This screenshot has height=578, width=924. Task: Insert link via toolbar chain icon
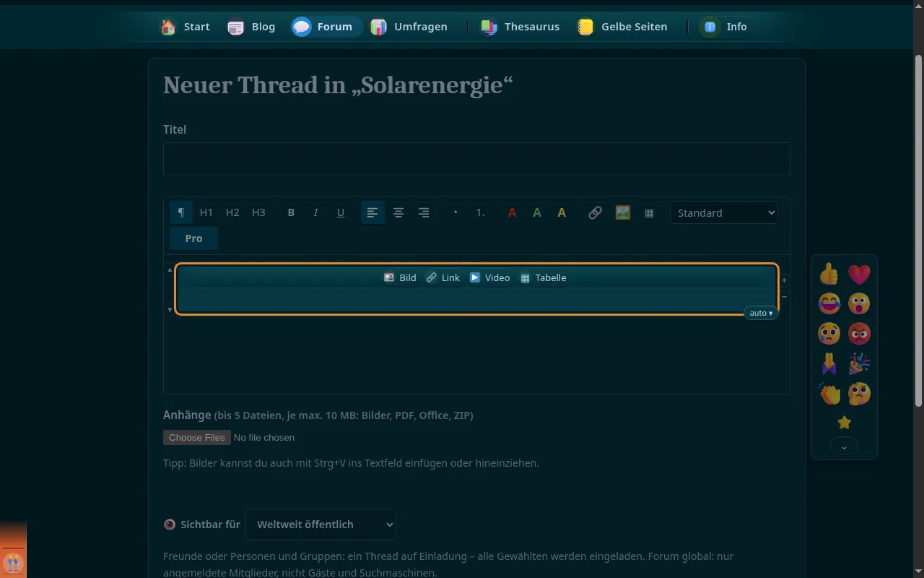point(595,212)
